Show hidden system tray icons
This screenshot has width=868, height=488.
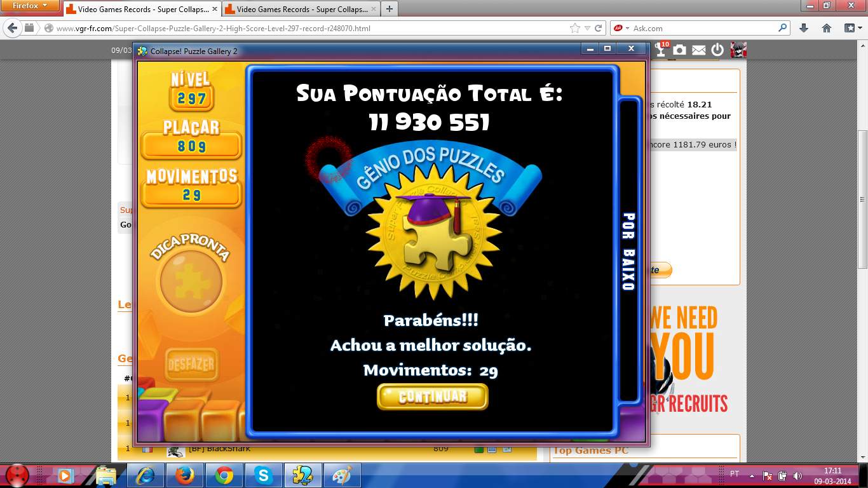coord(752,475)
